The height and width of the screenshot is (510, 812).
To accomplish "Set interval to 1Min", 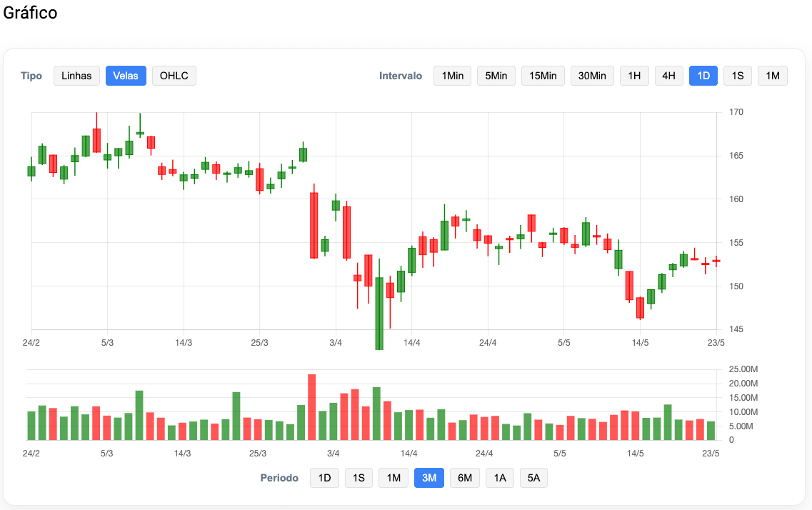I will point(452,76).
